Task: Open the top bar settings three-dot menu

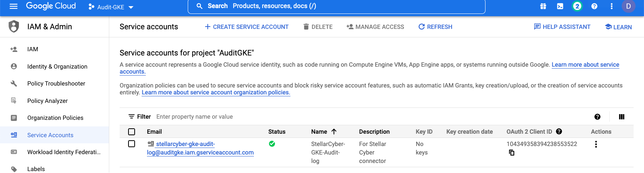Action: (x=612, y=6)
